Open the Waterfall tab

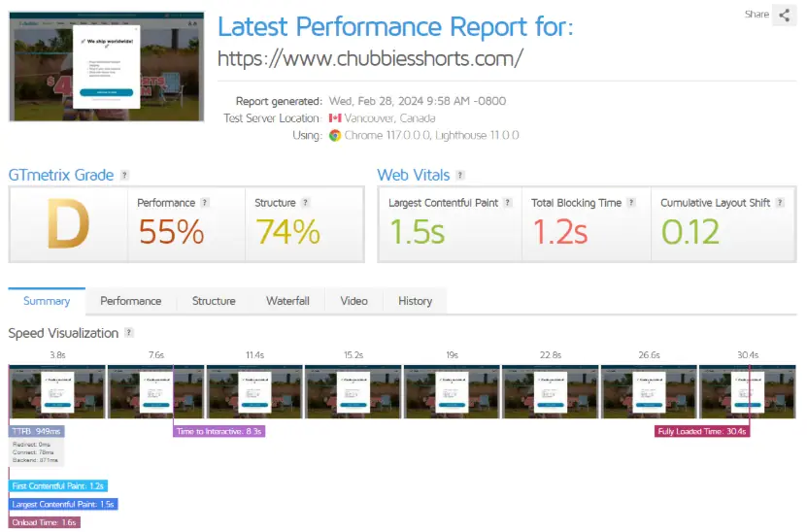(x=287, y=301)
